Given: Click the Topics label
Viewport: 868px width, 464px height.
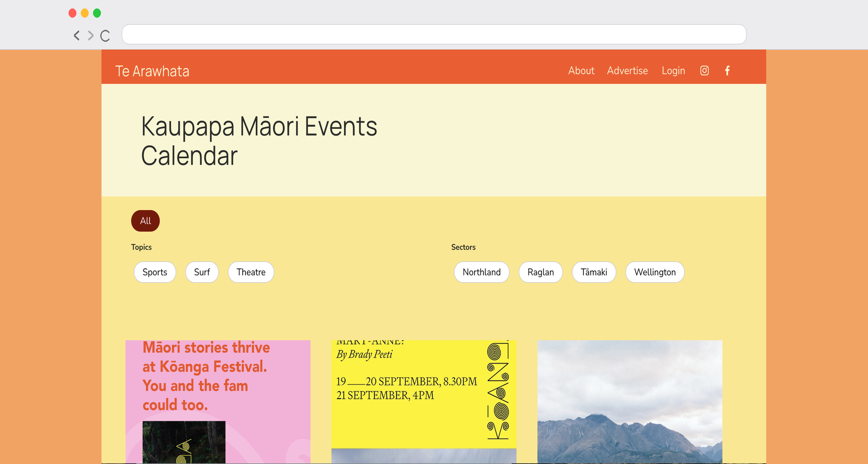Looking at the screenshot, I should click(x=141, y=247).
